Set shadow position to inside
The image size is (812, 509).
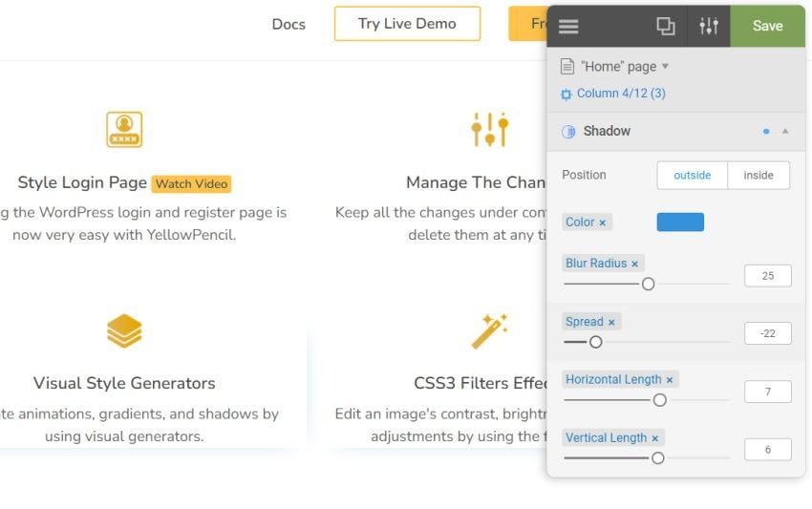pyautogui.click(x=759, y=175)
